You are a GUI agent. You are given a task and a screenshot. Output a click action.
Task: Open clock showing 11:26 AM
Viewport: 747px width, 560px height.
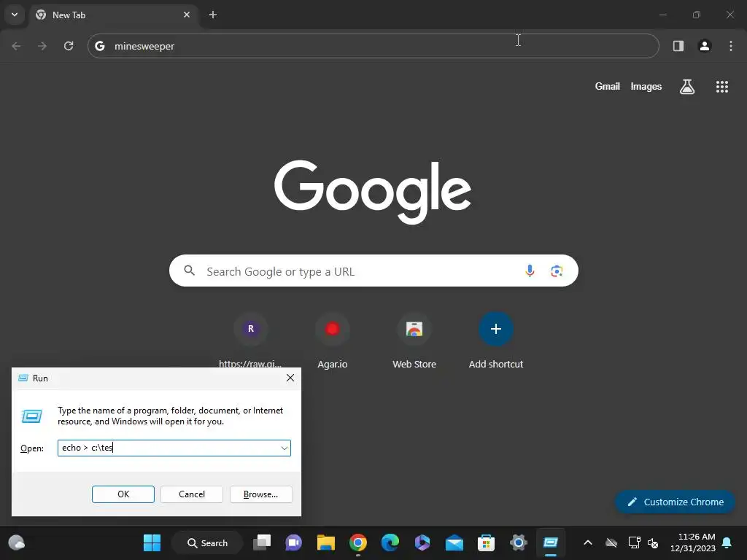693,542
